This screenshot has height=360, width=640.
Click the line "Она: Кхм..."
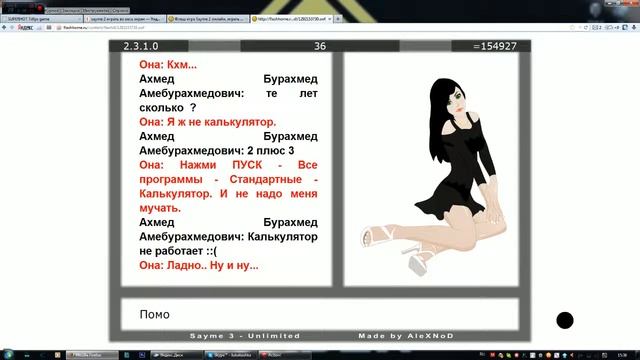168,64
